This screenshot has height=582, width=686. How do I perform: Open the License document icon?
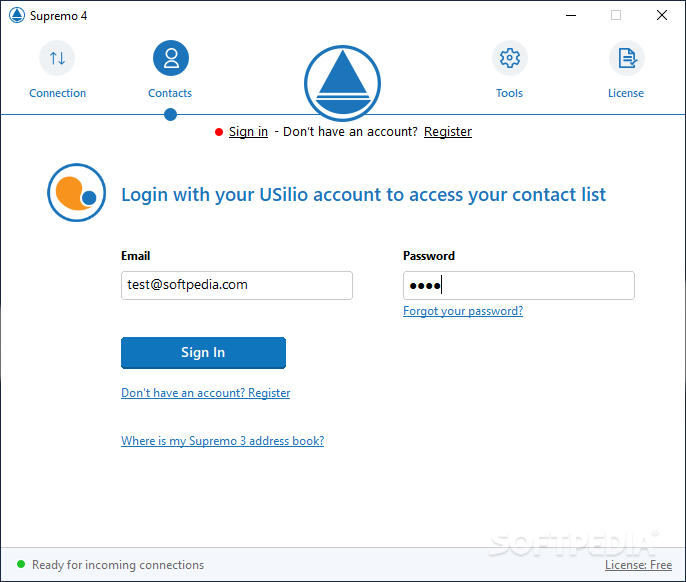(627, 58)
